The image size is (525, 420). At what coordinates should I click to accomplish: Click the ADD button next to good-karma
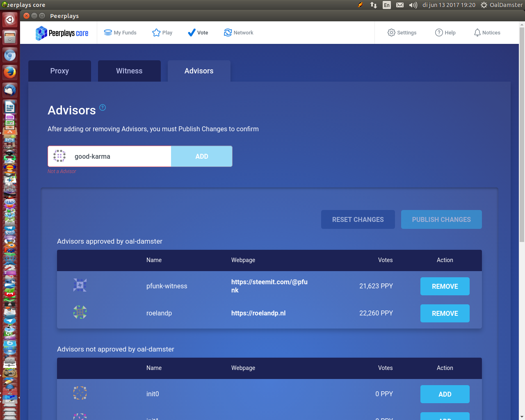click(x=202, y=156)
